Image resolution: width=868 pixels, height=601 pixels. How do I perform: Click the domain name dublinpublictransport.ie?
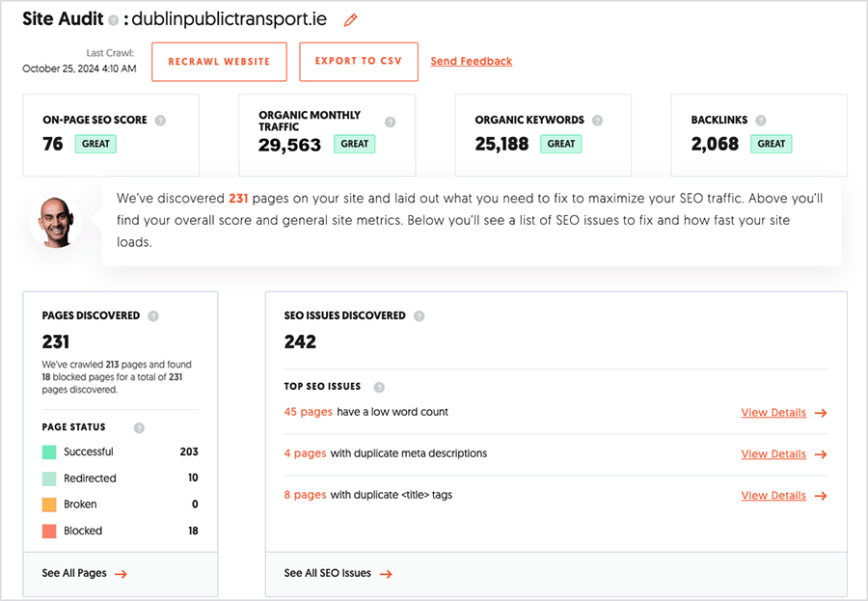tap(230, 19)
